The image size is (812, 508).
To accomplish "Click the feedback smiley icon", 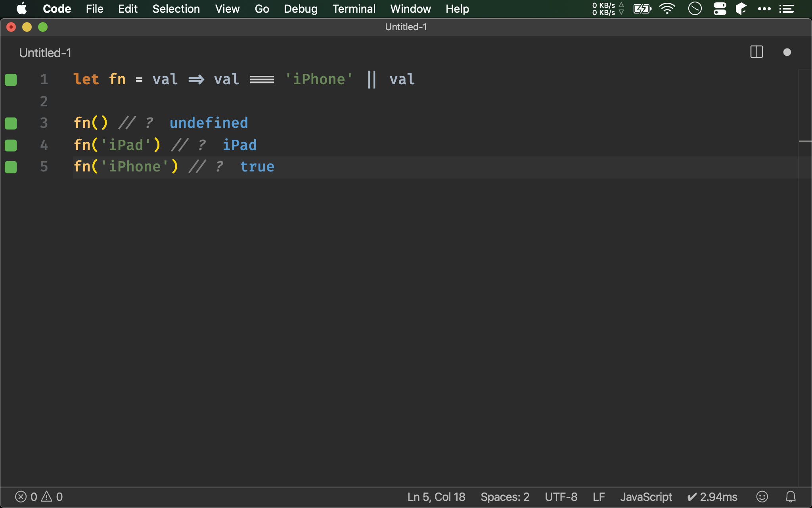I will [x=762, y=496].
